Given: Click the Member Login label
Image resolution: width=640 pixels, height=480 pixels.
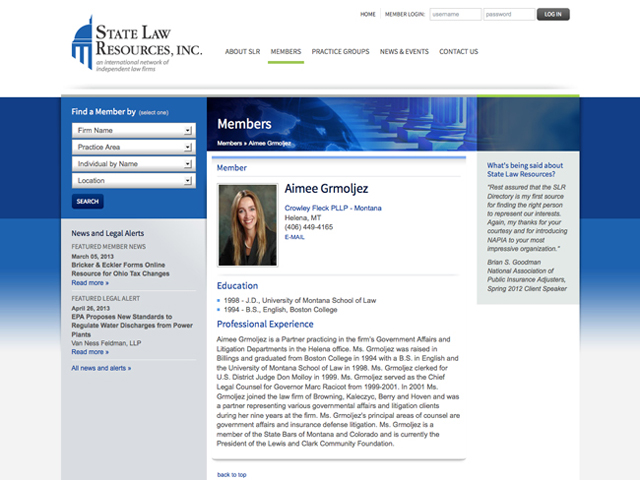Looking at the screenshot, I should pos(404,14).
